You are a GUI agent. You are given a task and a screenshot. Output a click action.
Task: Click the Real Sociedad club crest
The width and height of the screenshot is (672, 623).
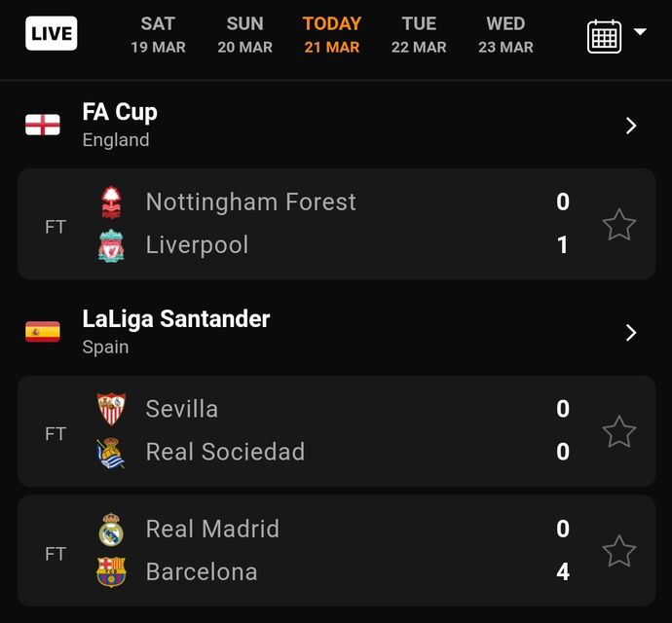point(112,453)
